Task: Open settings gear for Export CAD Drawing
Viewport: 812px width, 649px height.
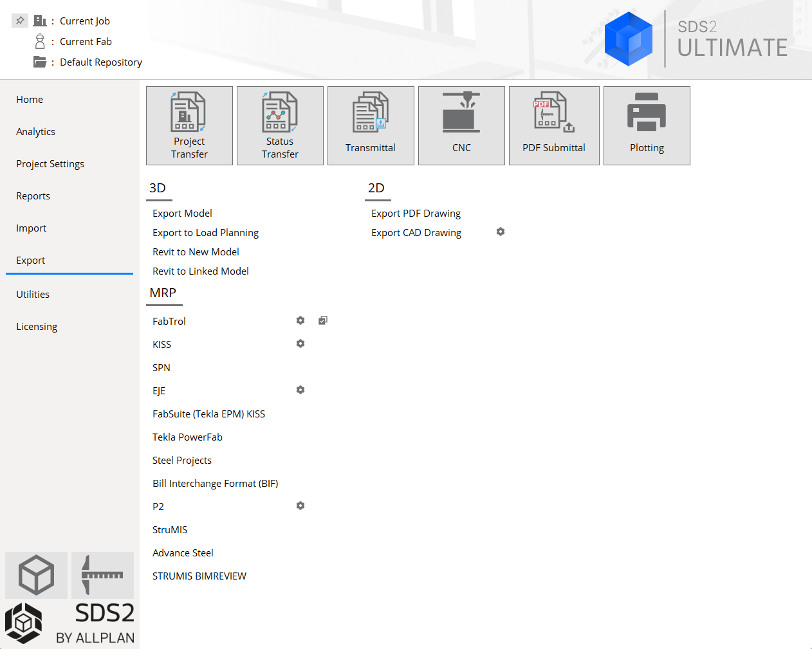Action: [501, 232]
